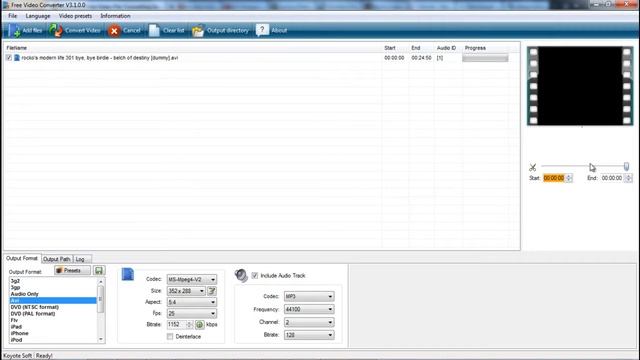Select iPhone output format
Image resolution: width=640 pixels, height=360 pixels.
tap(53, 333)
